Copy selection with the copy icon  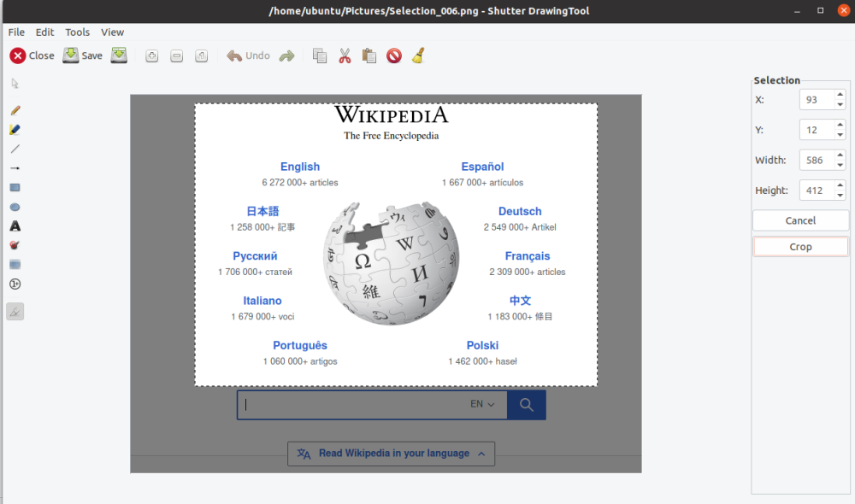click(x=320, y=56)
